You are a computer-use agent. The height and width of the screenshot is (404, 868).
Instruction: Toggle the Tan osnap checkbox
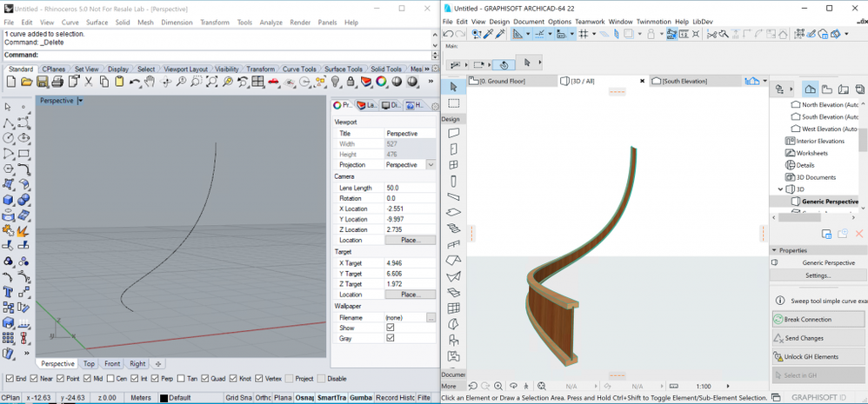pyautogui.click(x=182, y=379)
